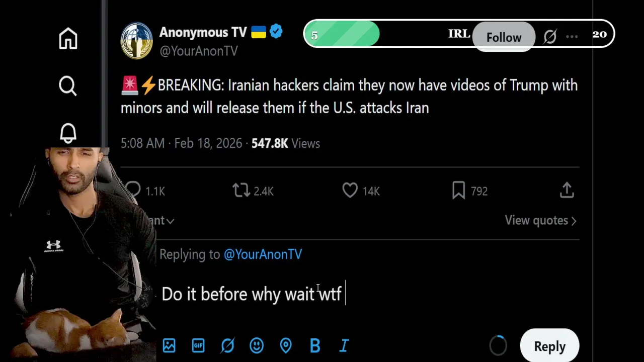Add an image to the reply

click(x=169, y=346)
